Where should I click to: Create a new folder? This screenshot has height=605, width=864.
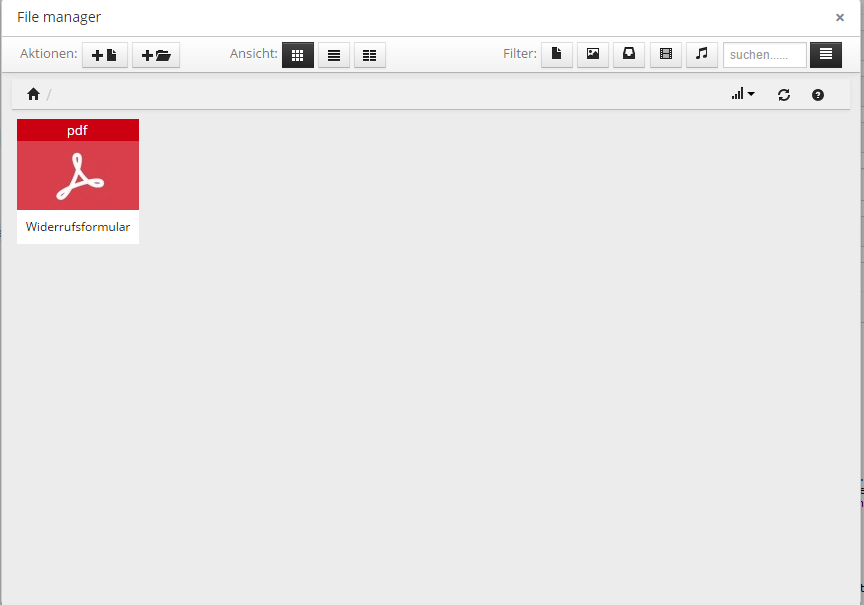pos(156,55)
